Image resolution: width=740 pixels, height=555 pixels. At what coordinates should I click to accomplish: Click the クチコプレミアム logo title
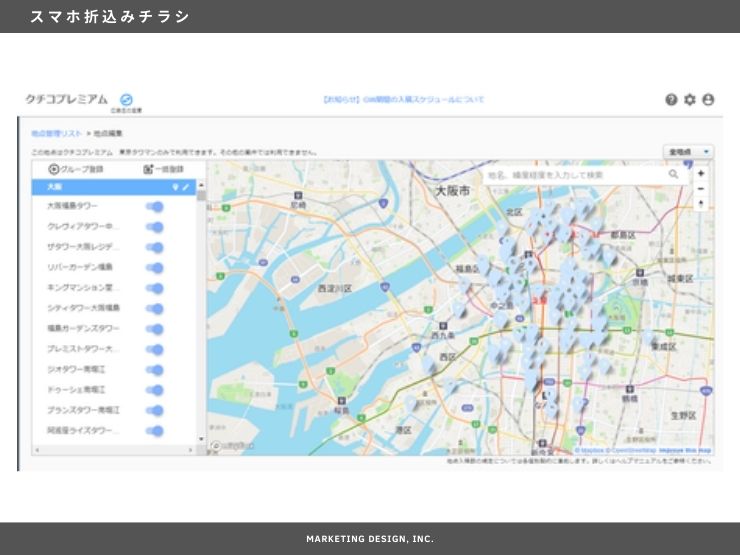(x=67, y=99)
